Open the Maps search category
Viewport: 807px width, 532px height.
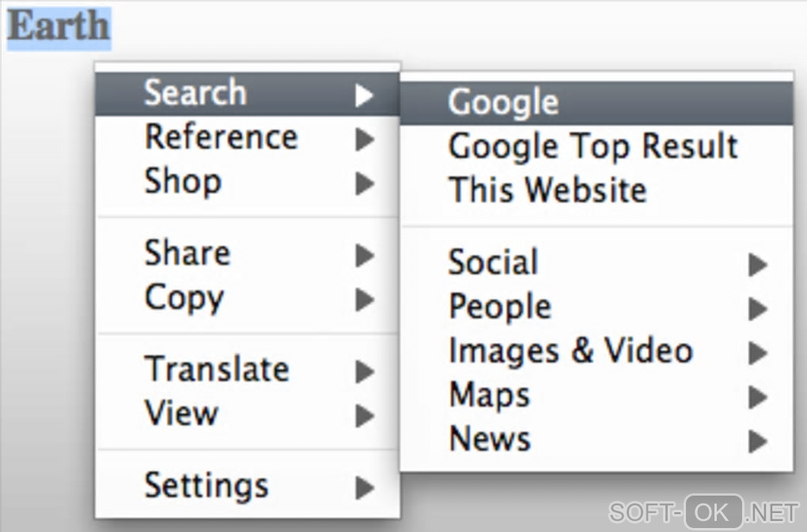pos(489,394)
